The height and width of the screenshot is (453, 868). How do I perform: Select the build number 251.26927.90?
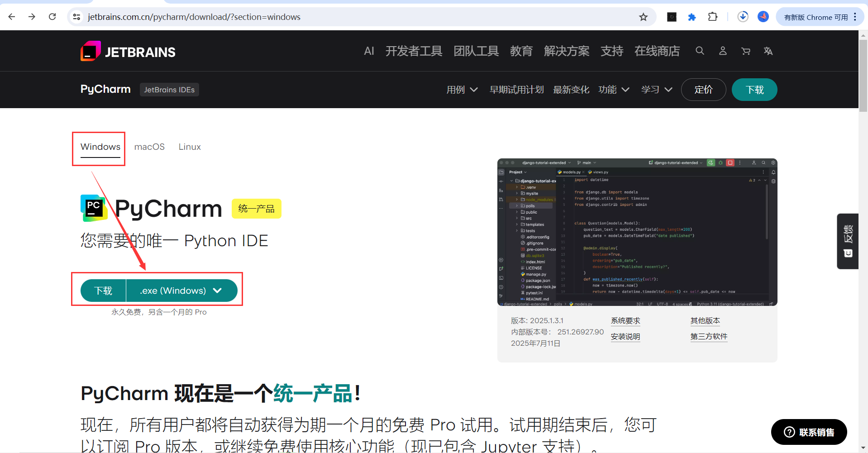[x=581, y=332]
